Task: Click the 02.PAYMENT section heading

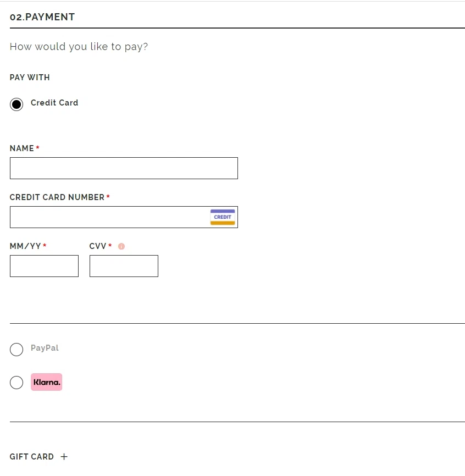Action: coord(42,17)
